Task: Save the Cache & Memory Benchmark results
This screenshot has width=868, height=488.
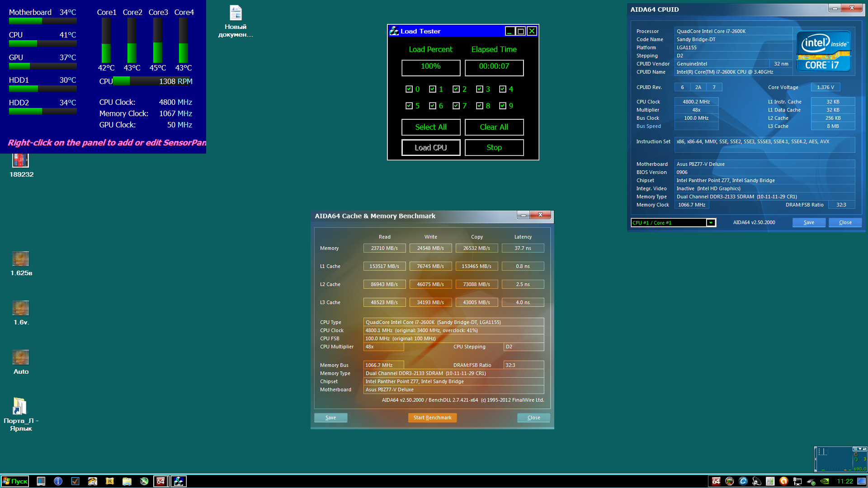Action: (330, 418)
